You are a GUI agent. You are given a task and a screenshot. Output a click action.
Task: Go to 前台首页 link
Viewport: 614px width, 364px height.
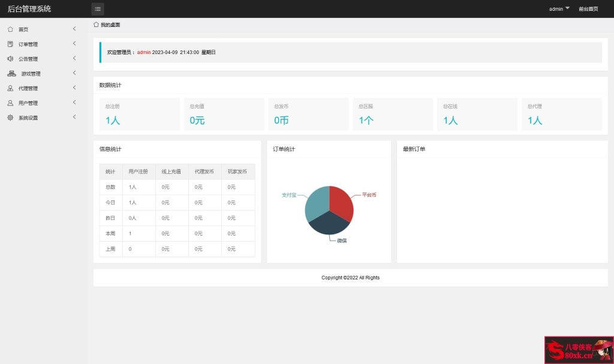(x=588, y=9)
